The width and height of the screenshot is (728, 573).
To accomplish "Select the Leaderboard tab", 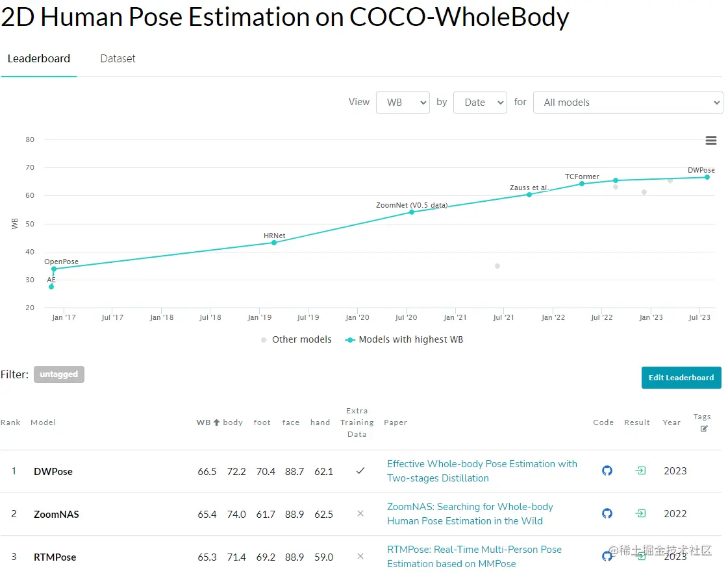I will (x=39, y=58).
